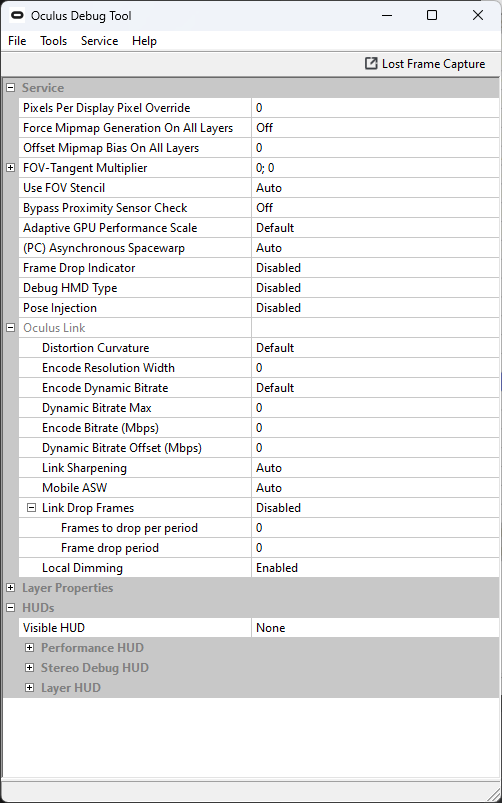Change Bypass Proximity Sensor Check value
The width and height of the screenshot is (502, 803).
(x=375, y=208)
